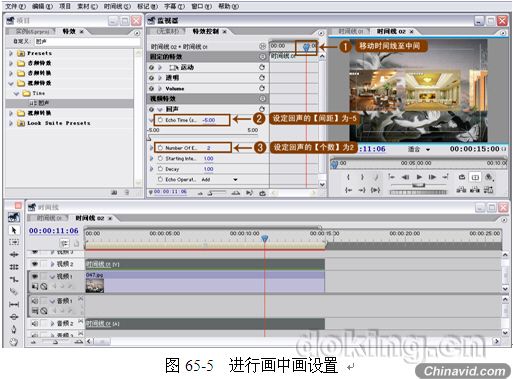Select the Hand tool in the toolbox
513x379 pixels.
[14, 342]
